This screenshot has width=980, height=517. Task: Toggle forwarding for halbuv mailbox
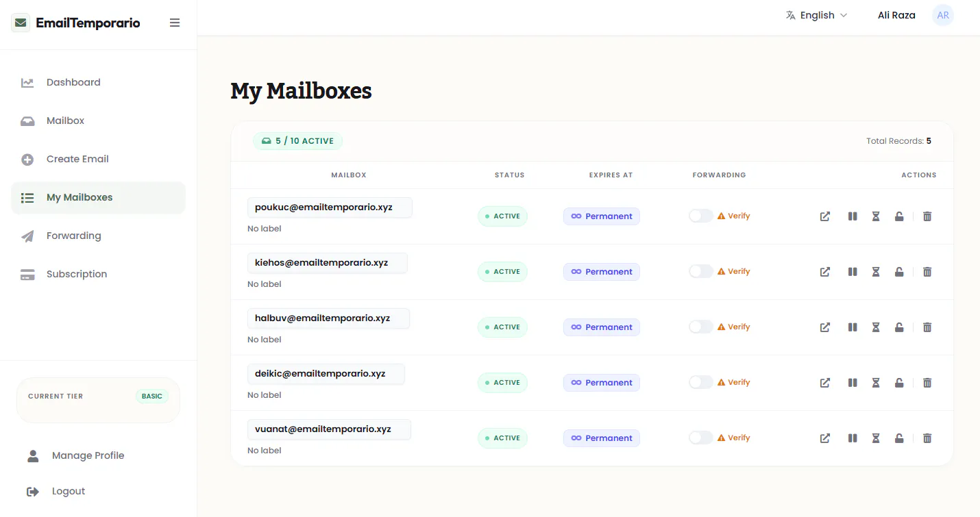pyautogui.click(x=701, y=327)
